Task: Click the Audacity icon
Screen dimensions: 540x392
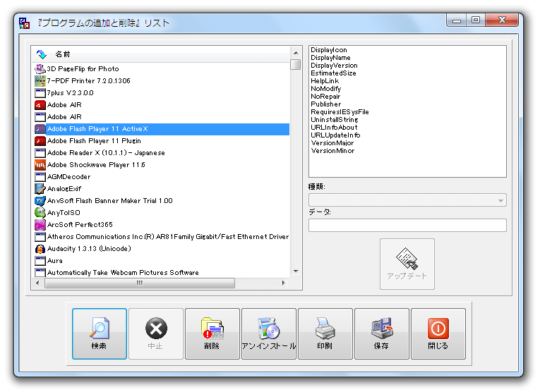Action: [x=40, y=249]
